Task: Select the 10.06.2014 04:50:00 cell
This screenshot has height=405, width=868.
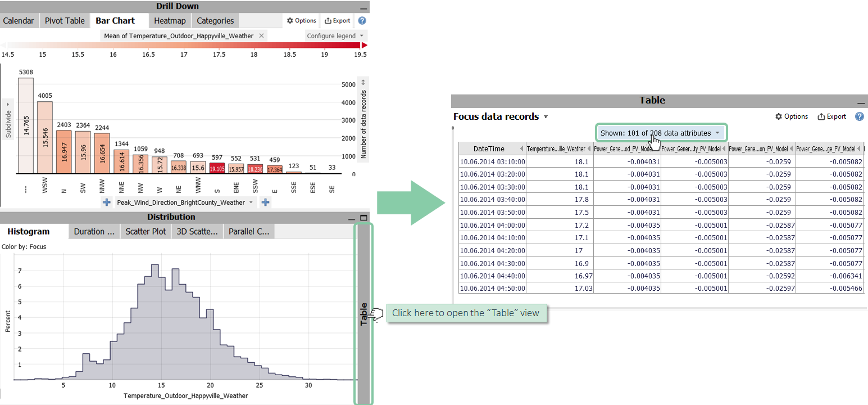Action: (492, 288)
